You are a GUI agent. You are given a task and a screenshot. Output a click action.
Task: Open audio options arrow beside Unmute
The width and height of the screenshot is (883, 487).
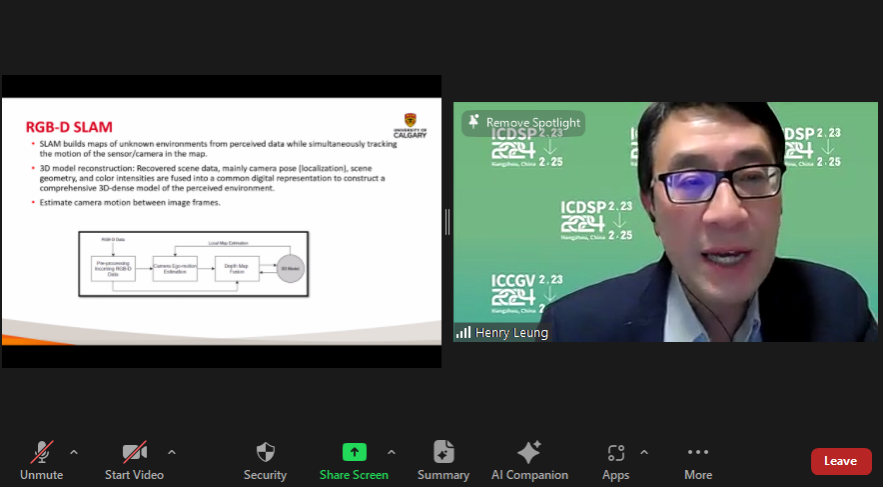click(x=73, y=452)
